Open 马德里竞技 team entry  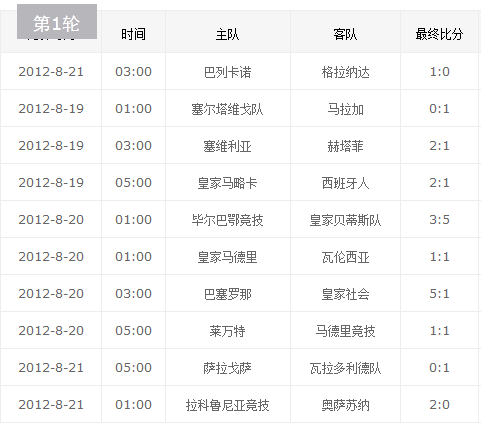click(345, 331)
